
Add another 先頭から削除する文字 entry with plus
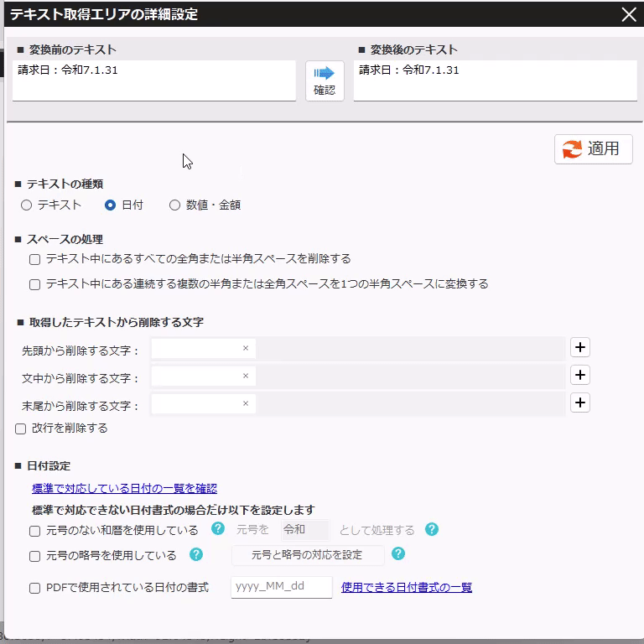(580, 348)
